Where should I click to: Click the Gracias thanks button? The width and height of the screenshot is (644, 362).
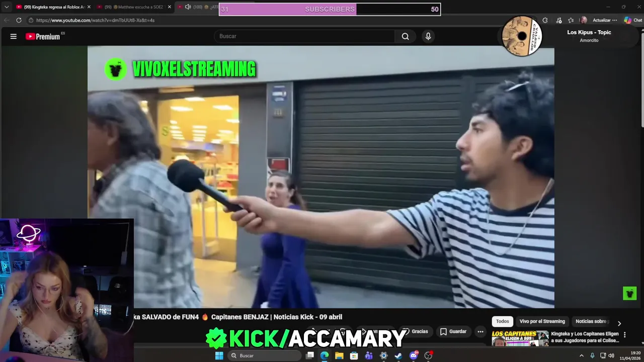[415, 331]
